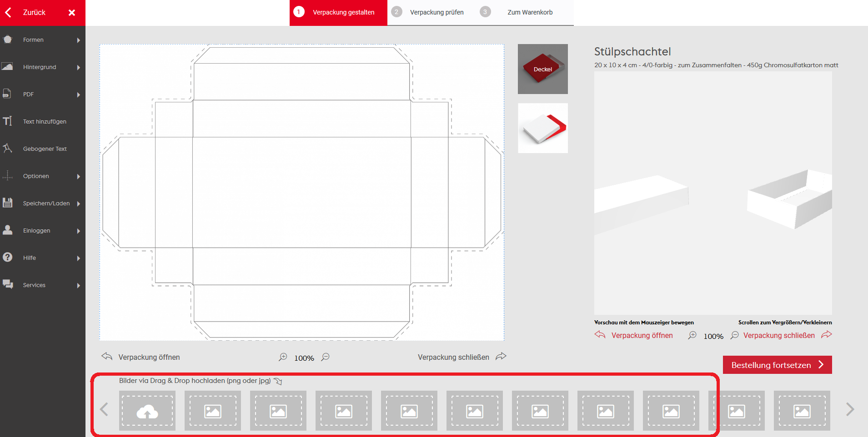Click the cloud upload image icon

(147, 411)
